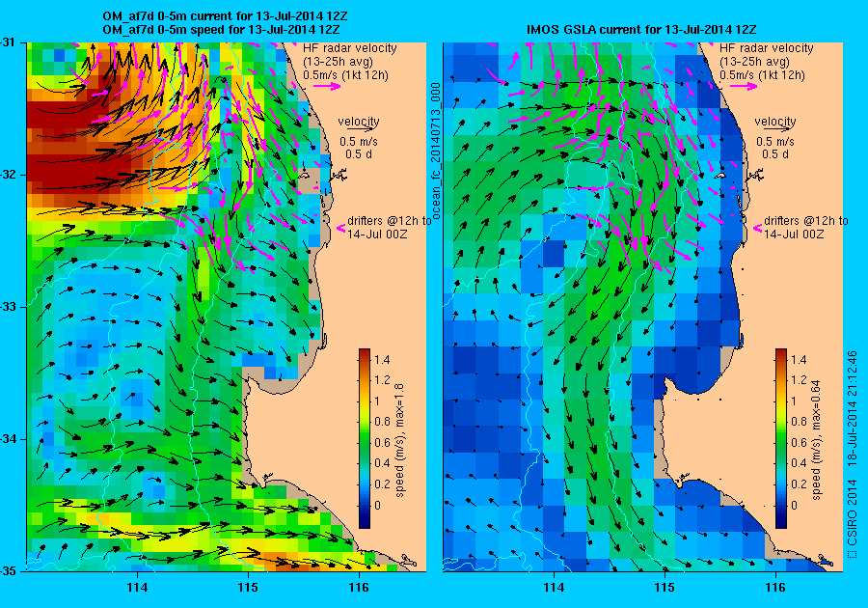Click '14-Jul 00Z' text in right map
This screenshot has width=868, height=608.
794,235
